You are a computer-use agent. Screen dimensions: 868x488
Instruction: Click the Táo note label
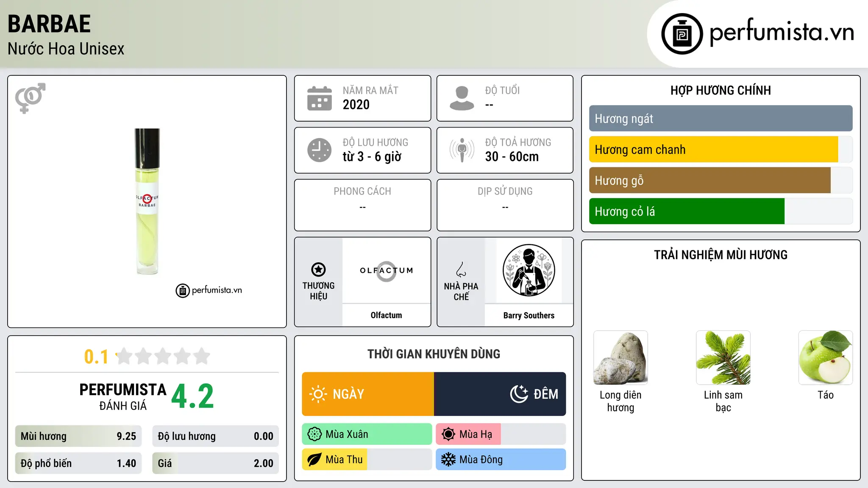click(826, 395)
